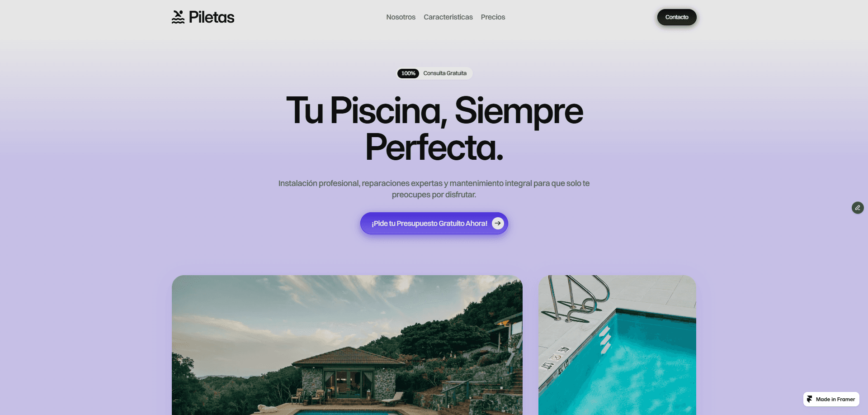Open the Nosotros menu item

(x=401, y=17)
